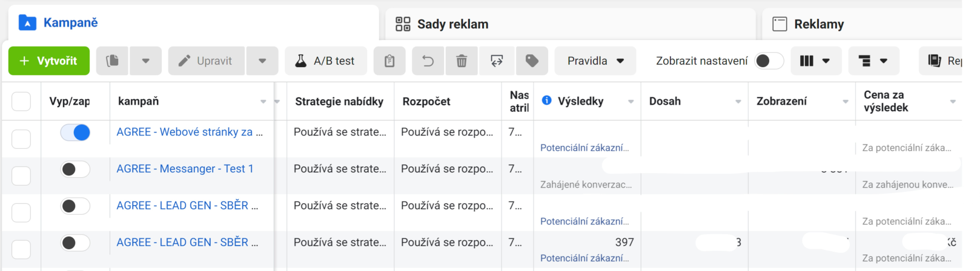This screenshot has width=980, height=271.
Task: Click the result value 397
Action: tap(624, 242)
